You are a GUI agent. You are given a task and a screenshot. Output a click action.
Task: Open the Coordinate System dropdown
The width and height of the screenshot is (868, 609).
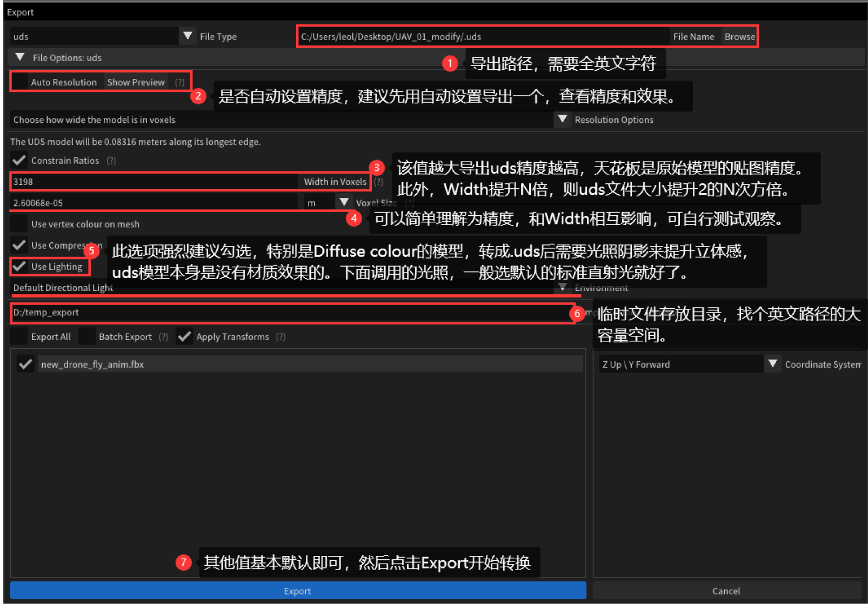point(772,364)
